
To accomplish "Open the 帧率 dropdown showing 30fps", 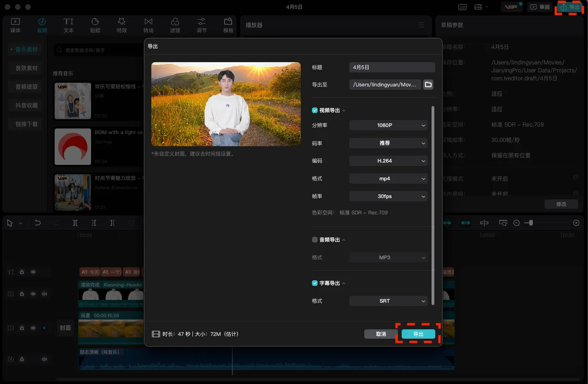I will click(389, 196).
